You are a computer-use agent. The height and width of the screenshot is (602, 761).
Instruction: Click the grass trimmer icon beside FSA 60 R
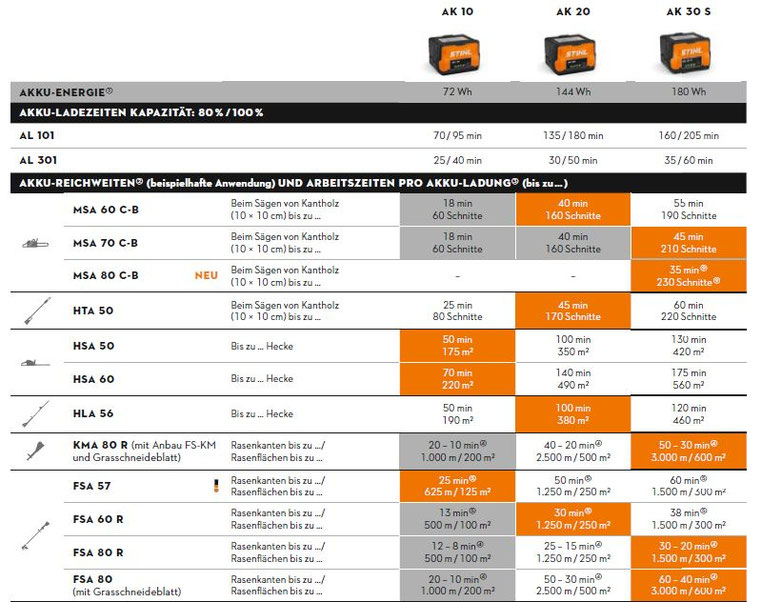pyautogui.click(x=36, y=536)
